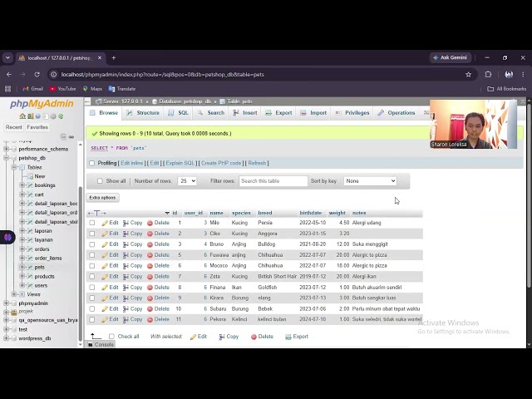Click red Delete icon for Bruno row
Viewport: 532px width, 399px height.
[x=150, y=244]
